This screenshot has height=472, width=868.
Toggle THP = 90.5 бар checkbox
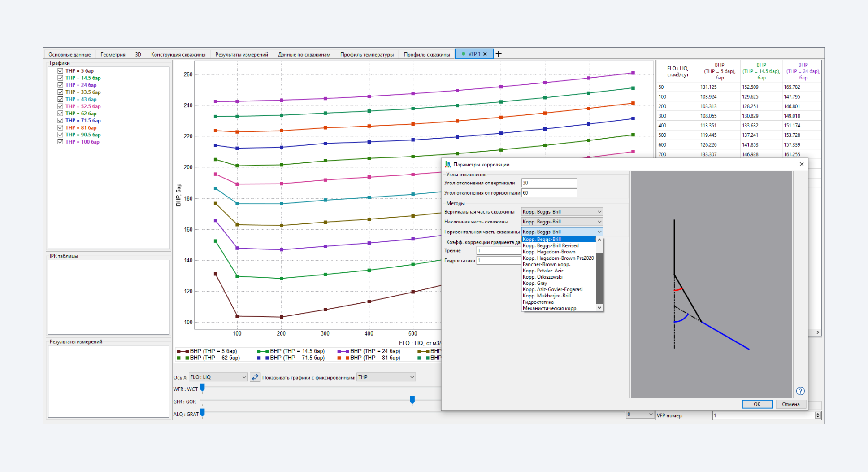(60, 135)
